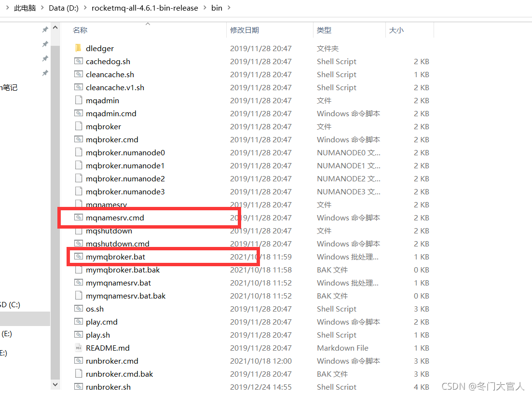
Task: Expand the chevron after bin breadcrumb
Action: pos(229,8)
